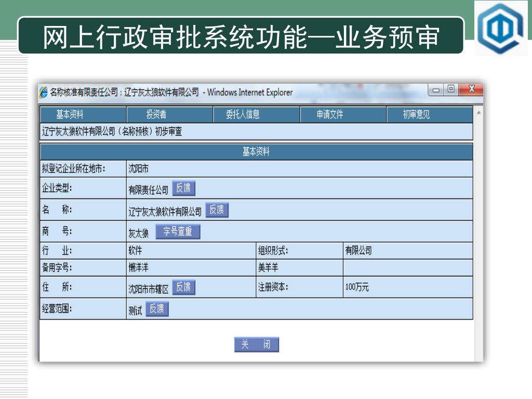Click the 企业类型 label
The image size is (532, 399).
tap(57, 188)
